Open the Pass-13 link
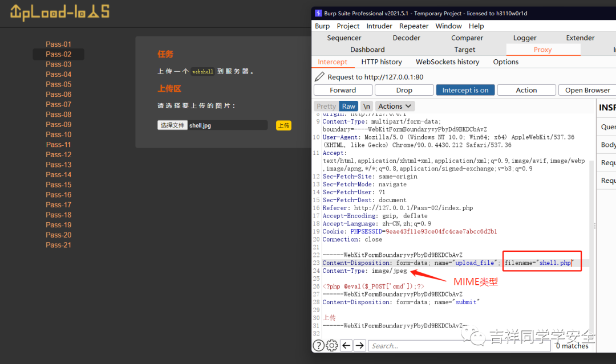616x364 pixels. [x=59, y=165]
